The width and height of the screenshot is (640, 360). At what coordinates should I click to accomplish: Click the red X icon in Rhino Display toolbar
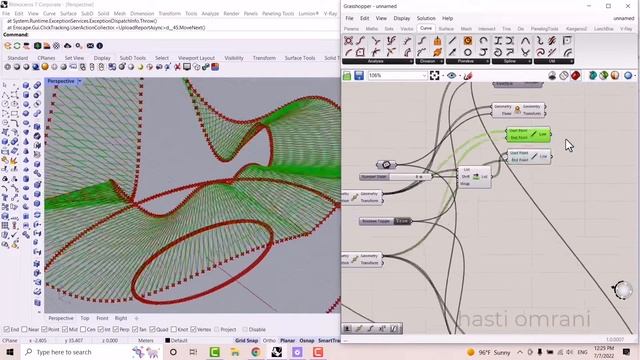178,67
